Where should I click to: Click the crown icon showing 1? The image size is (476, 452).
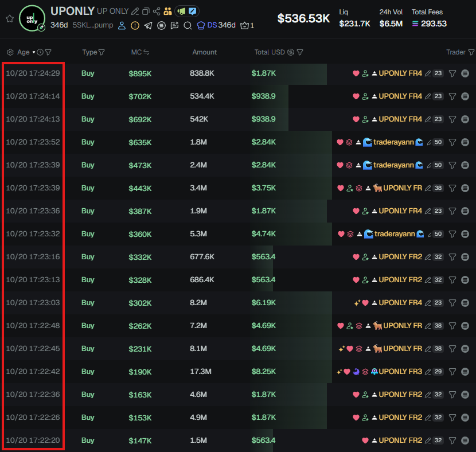point(247,25)
